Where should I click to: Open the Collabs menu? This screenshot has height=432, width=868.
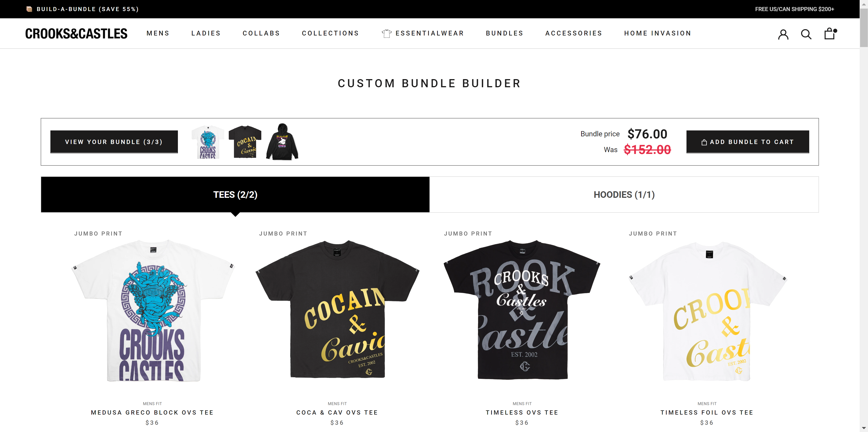(x=261, y=33)
